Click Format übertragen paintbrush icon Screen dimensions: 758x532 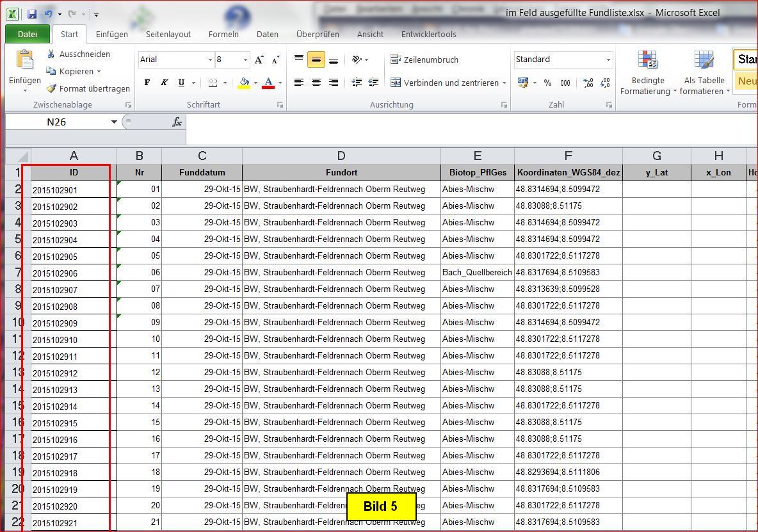(51, 89)
